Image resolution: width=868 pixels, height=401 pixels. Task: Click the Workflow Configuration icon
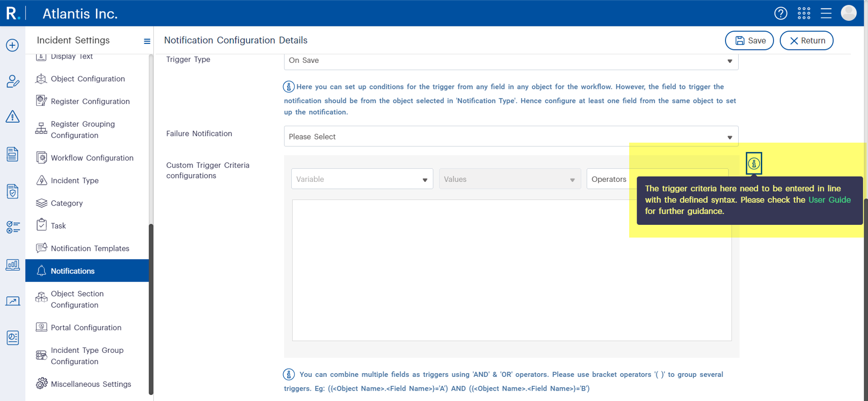pyautogui.click(x=42, y=157)
